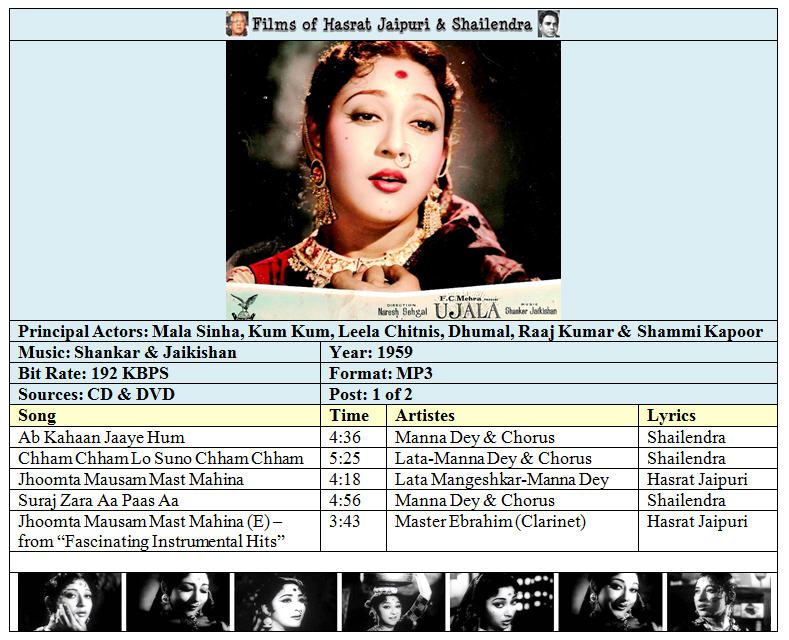This screenshot has height=640, width=789.
Task: Click artiste 'Lata Mangeshkar-Manna Dey'
Action: pos(502,479)
